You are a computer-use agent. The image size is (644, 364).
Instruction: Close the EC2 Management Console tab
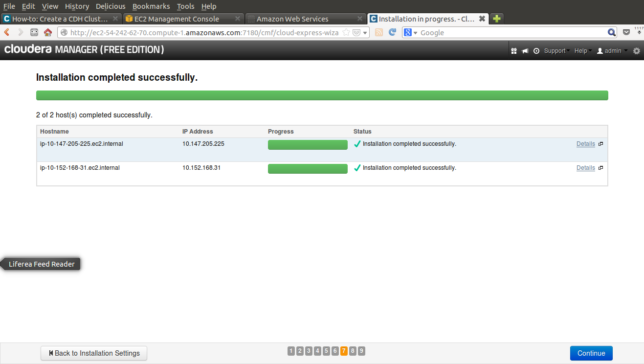[x=238, y=19]
